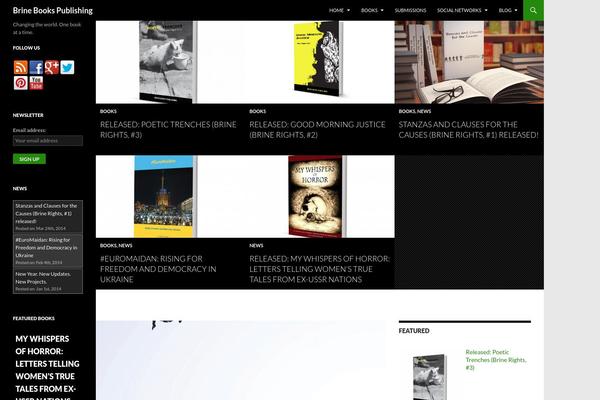Open #EuroMaidan news item in sidebar

[46, 247]
